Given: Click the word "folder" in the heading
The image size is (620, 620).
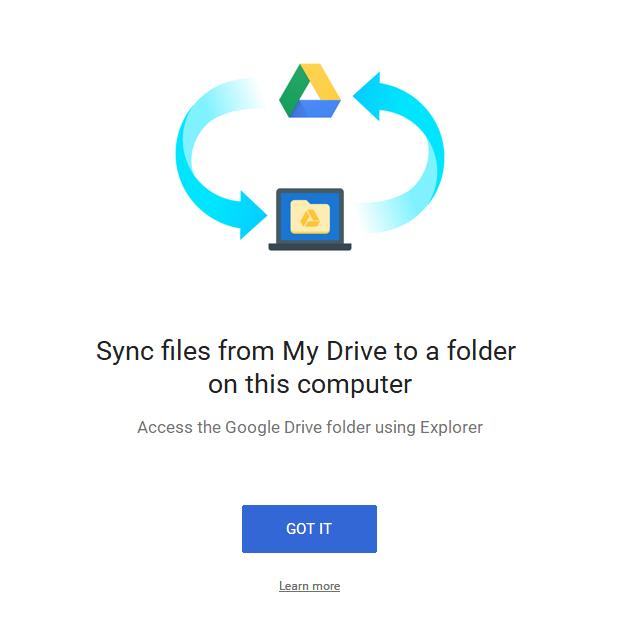Looking at the screenshot, I should [x=481, y=350].
